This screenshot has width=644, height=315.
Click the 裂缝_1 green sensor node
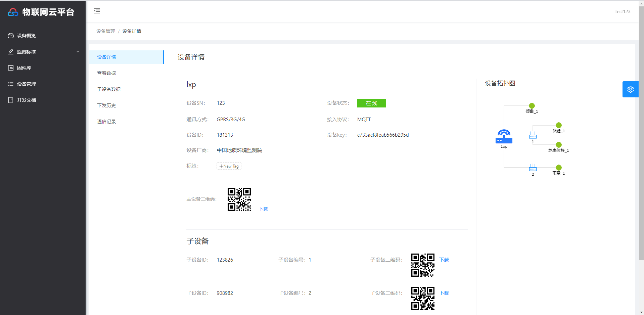[x=559, y=125]
